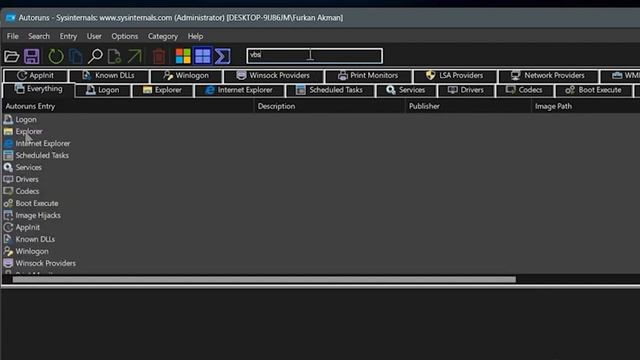Click the filter box containing 'vbs'
This screenshot has height=360, width=640.
point(314,56)
